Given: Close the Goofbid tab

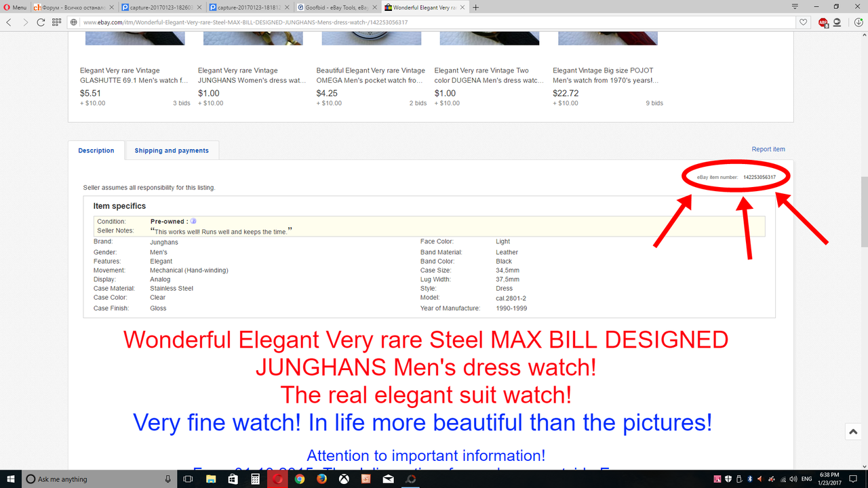Looking at the screenshot, I should 374,7.
